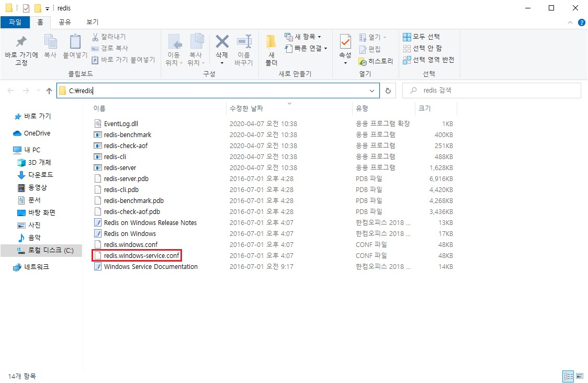The width and height of the screenshot is (588, 383).
Task: Click the back navigation arrow
Action: tap(10, 91)
